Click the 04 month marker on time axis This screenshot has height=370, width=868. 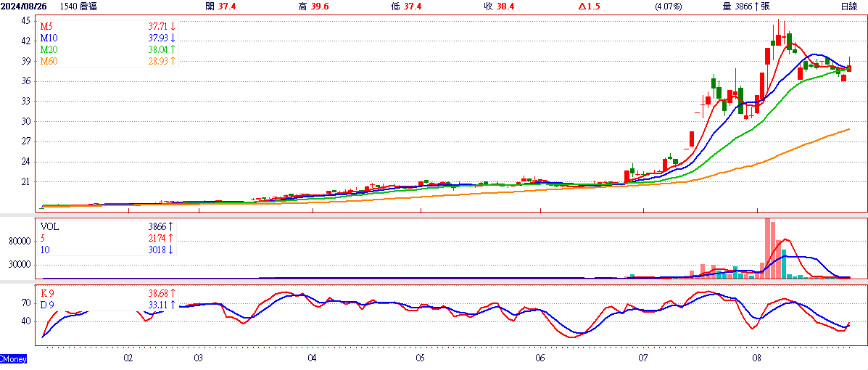click(313, 358)
